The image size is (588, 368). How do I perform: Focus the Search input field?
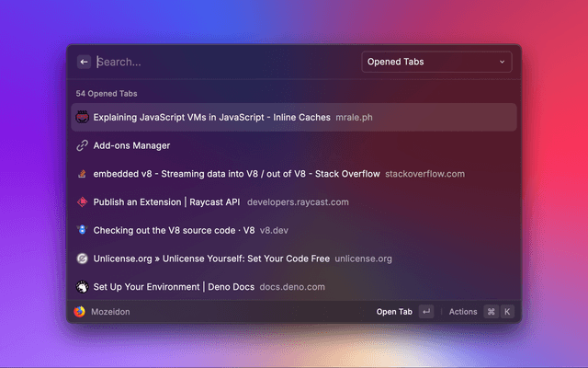(220, 62)
